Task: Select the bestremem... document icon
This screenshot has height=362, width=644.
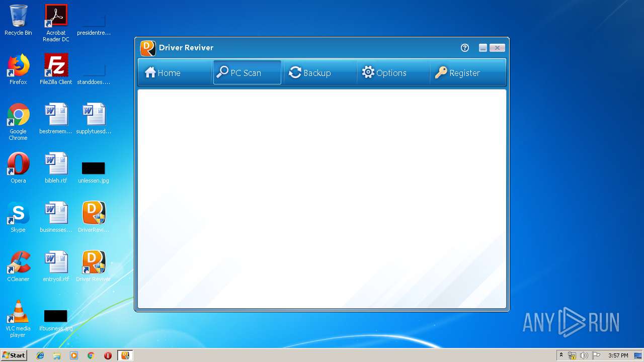Action: (56, 119)
